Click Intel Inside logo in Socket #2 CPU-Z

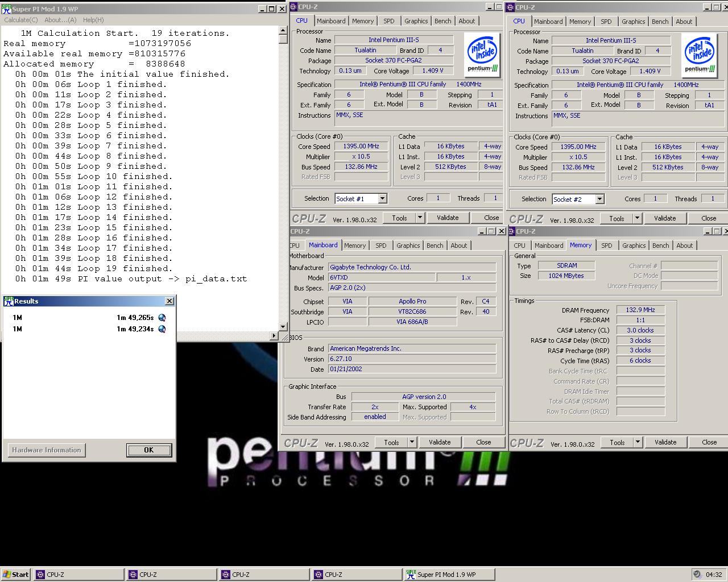[x=700, y=55]
